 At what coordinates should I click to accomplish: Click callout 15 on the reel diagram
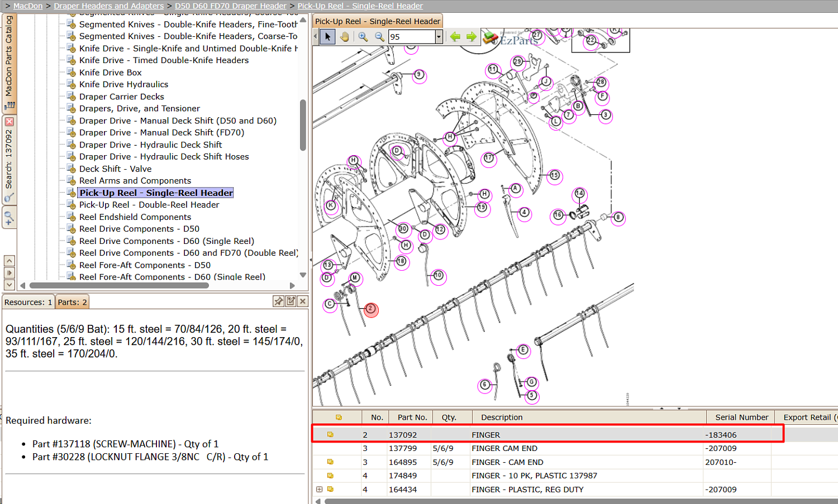pos(554,176)
